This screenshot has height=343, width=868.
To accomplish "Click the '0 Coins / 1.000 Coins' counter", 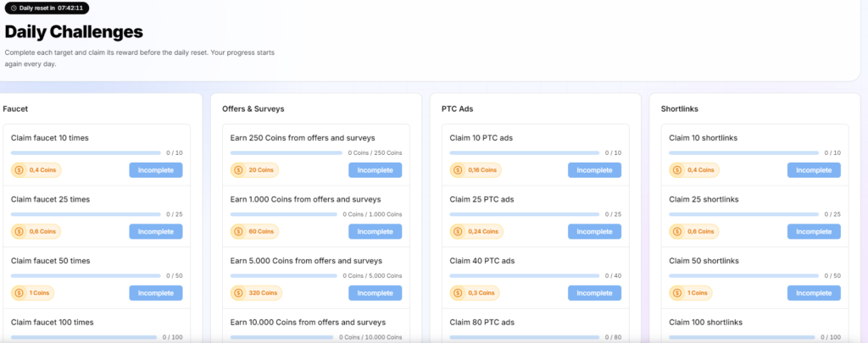I will (x=372, y=214).
